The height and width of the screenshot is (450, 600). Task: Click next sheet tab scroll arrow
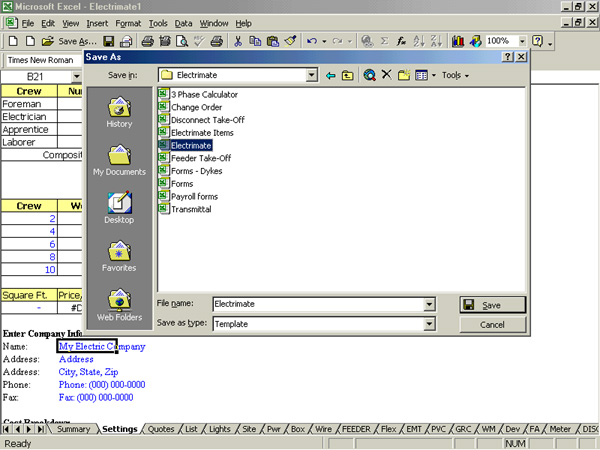[29, 429]
